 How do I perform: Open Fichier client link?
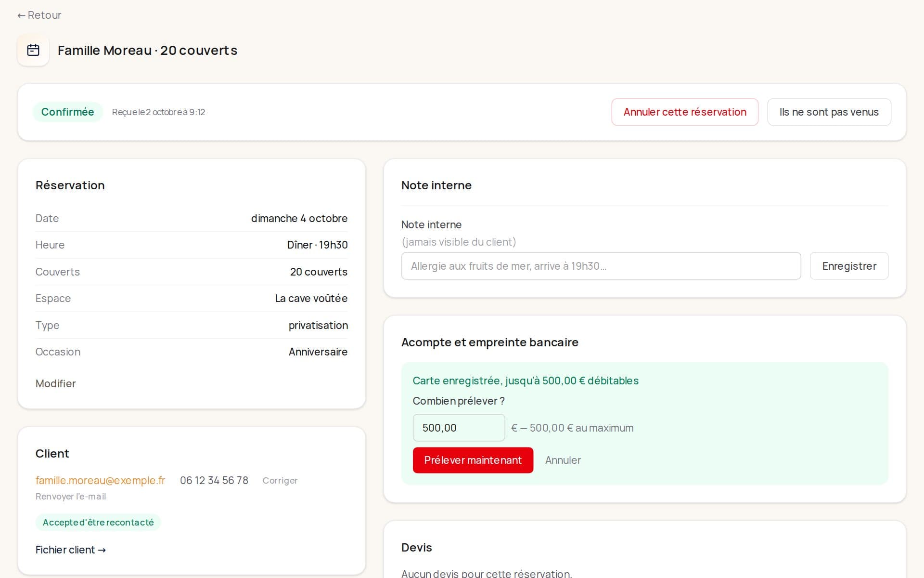(71, 550)
